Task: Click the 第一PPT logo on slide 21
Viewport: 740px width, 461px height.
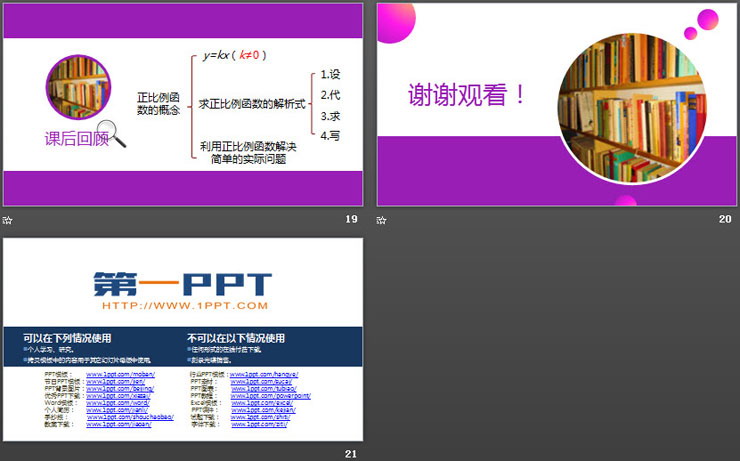Action: click(181, 284)
